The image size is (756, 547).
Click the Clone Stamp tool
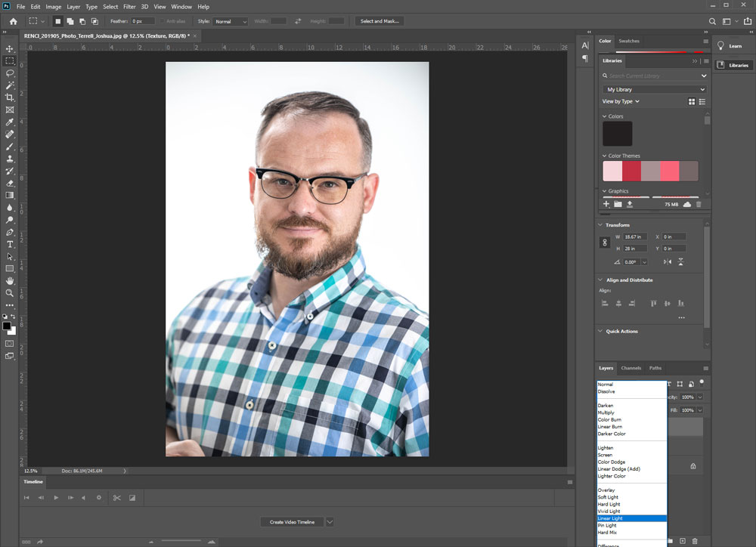coord(10,159)
